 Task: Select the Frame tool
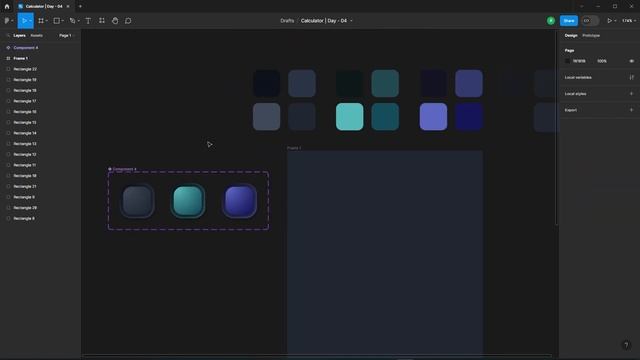[41, 20]
